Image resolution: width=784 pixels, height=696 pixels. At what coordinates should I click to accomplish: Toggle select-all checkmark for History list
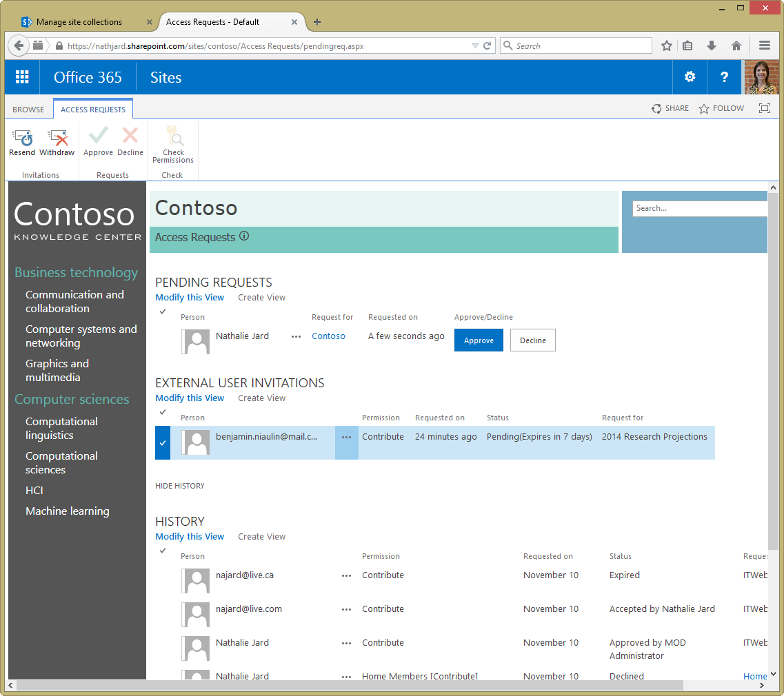163,551
